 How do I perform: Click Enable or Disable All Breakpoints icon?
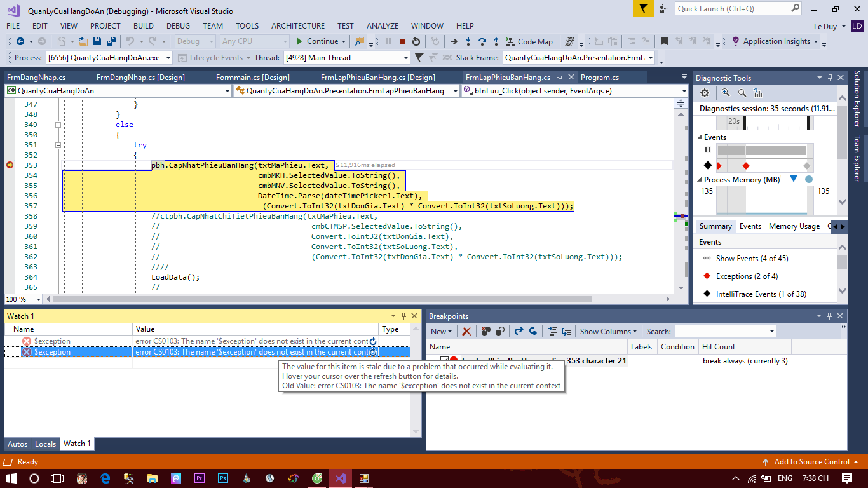500,331
